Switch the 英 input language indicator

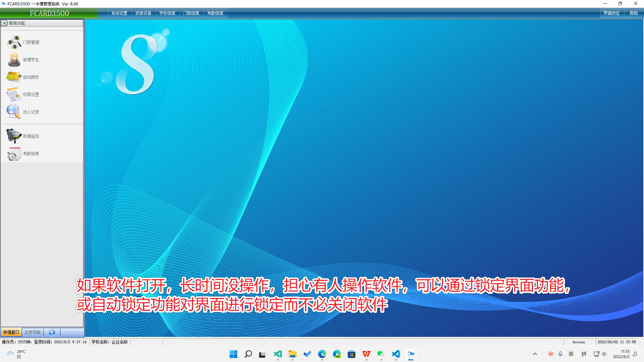click(571, 354)
